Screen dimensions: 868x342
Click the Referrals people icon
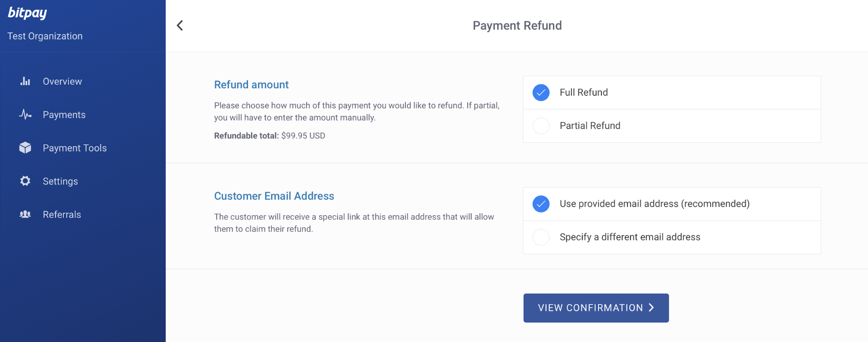pos(25,214)
